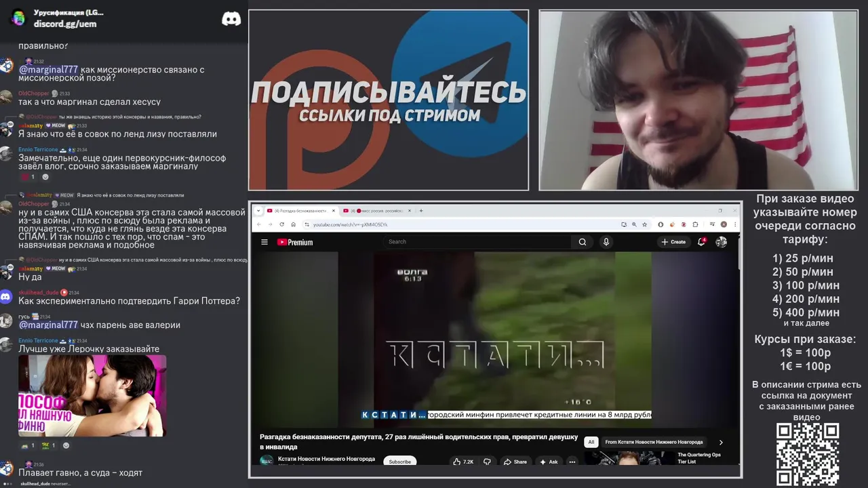Focus the YouTube search field
868x488 pixels.
(x=478, y=242)
